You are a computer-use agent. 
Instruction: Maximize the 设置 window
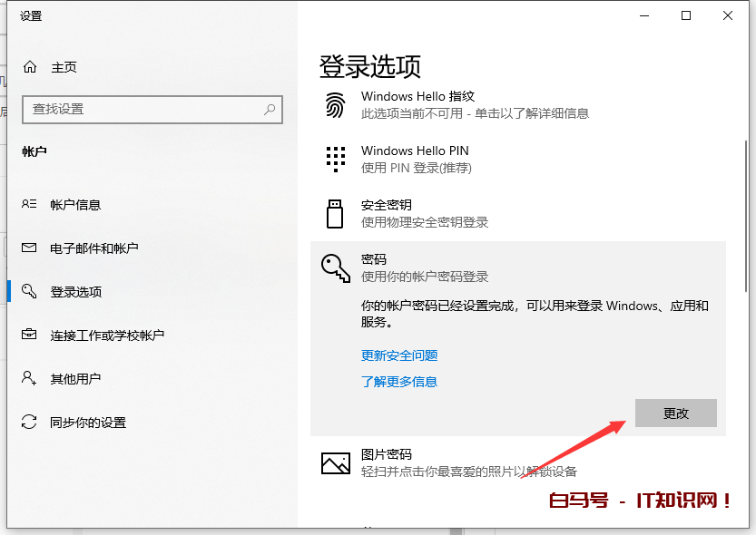(685, 16)
